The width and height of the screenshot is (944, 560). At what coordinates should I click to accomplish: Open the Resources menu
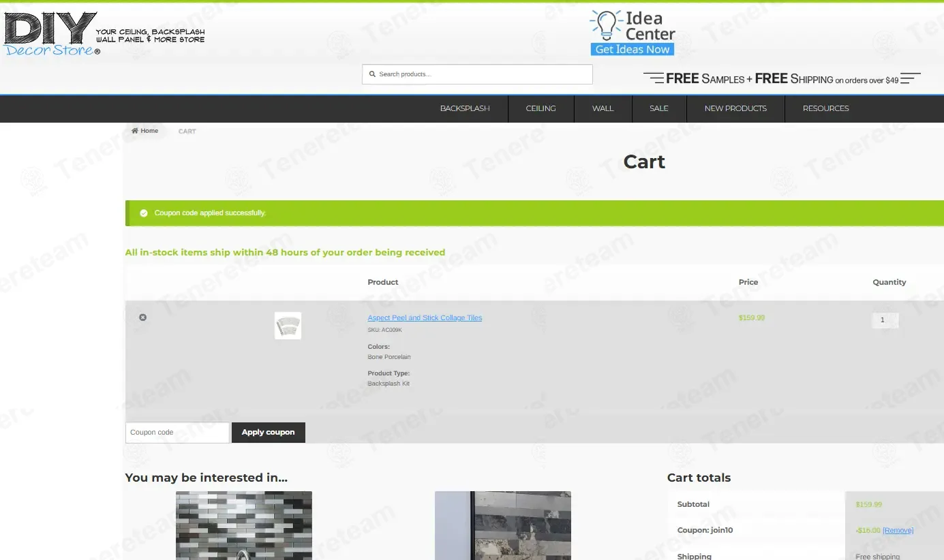tap(825, 108)
